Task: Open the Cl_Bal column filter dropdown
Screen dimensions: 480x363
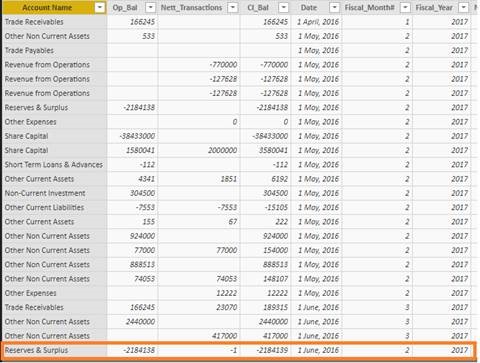Action: [x=283, y=7]
